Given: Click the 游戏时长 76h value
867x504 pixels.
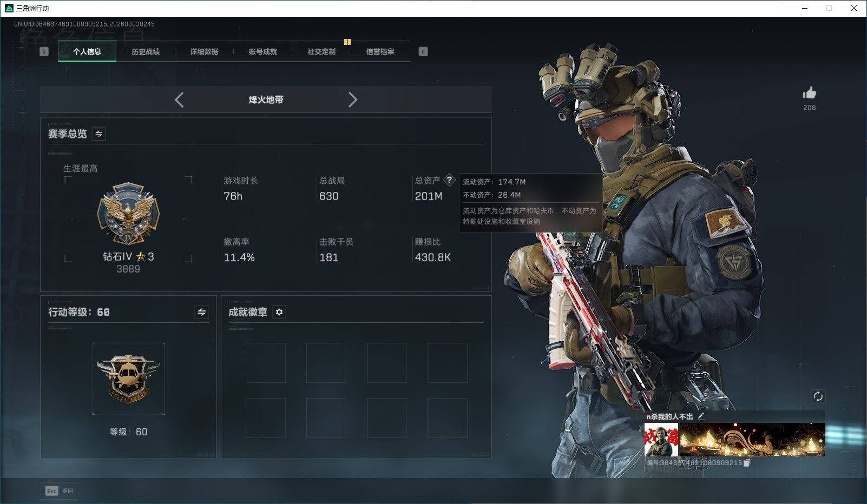Looking at the screenshot, I should [x=233, y=196].
